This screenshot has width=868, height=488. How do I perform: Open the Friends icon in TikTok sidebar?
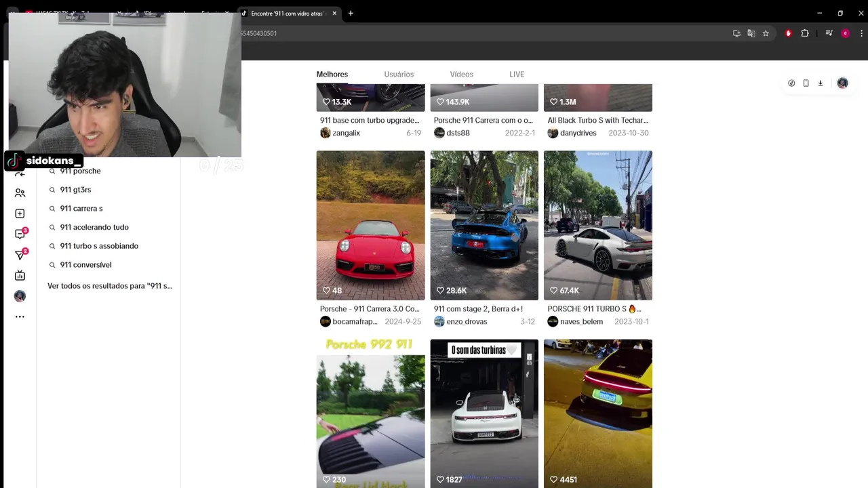click(x=20, y=193)
